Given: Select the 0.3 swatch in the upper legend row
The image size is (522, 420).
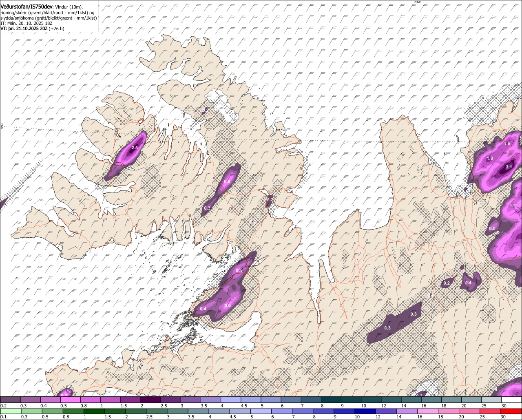Looking at the screenshot, I should pos(30,400).
